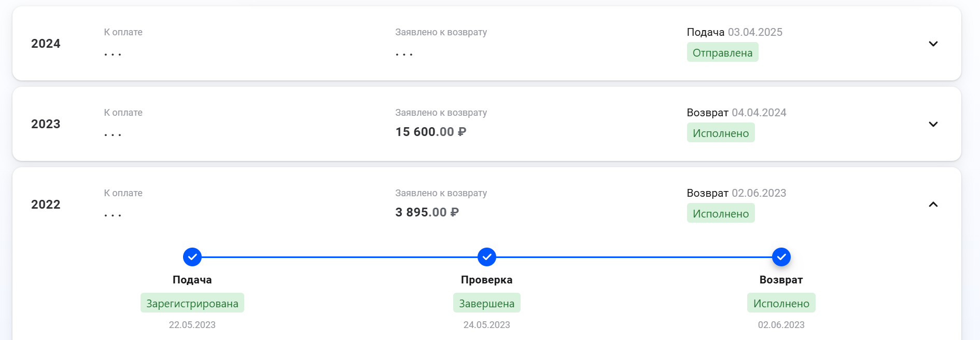Click the blue checkmark icon at Подача stage
Viewport: 980px width, 340px height.
click(192, 255)
